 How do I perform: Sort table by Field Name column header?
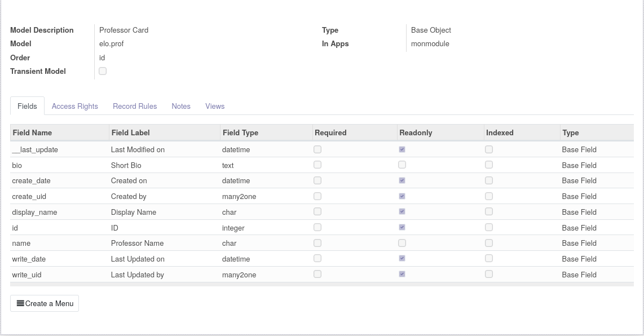click(32, 132)
